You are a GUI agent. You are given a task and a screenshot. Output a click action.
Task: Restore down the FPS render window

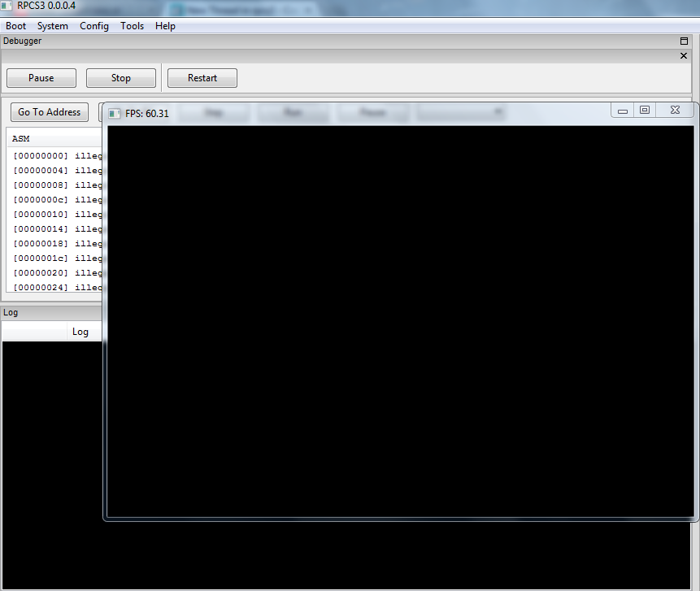pos(645,111)
